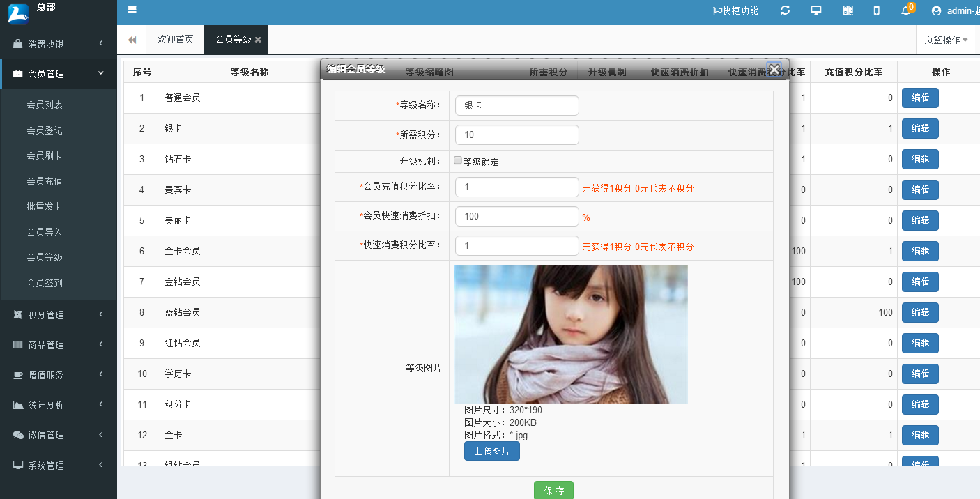This screenshot has height=499, width=980.
Task: Open the QR code icon in the header
Action: coord(848,10)
